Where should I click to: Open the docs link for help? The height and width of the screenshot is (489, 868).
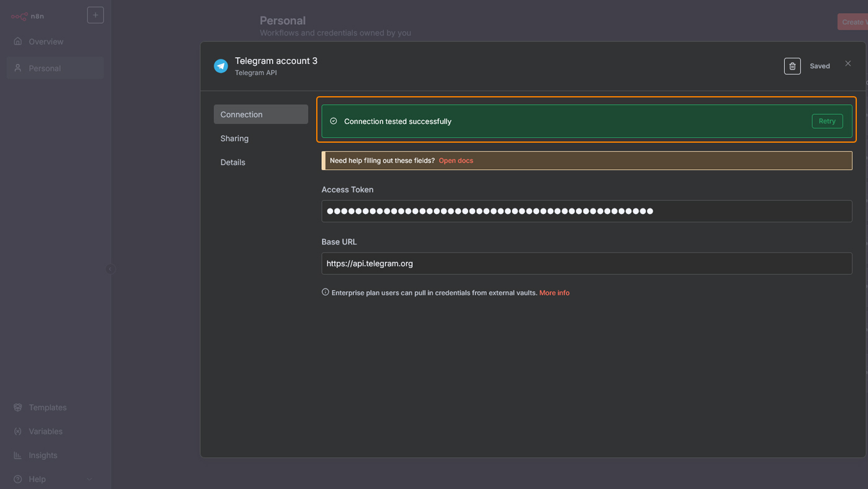coord(456,161)
